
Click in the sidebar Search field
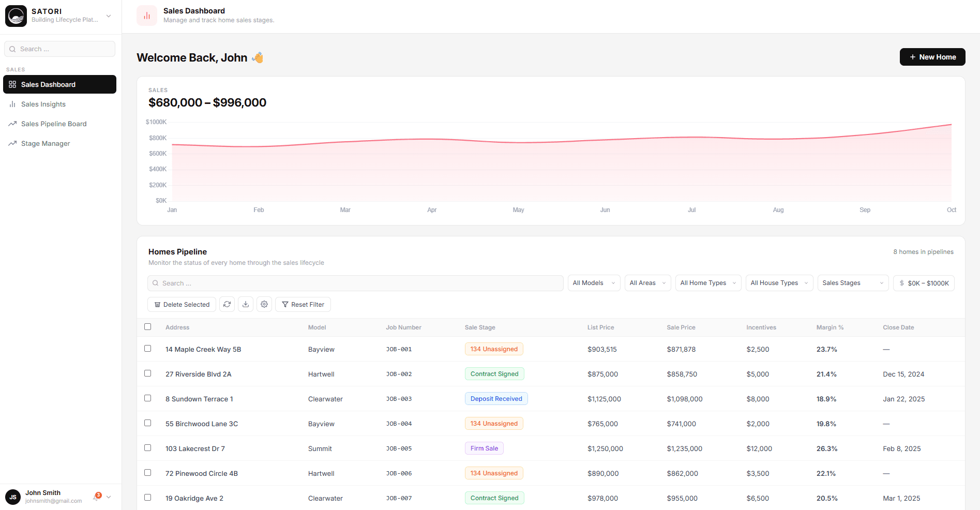[59, 49]
